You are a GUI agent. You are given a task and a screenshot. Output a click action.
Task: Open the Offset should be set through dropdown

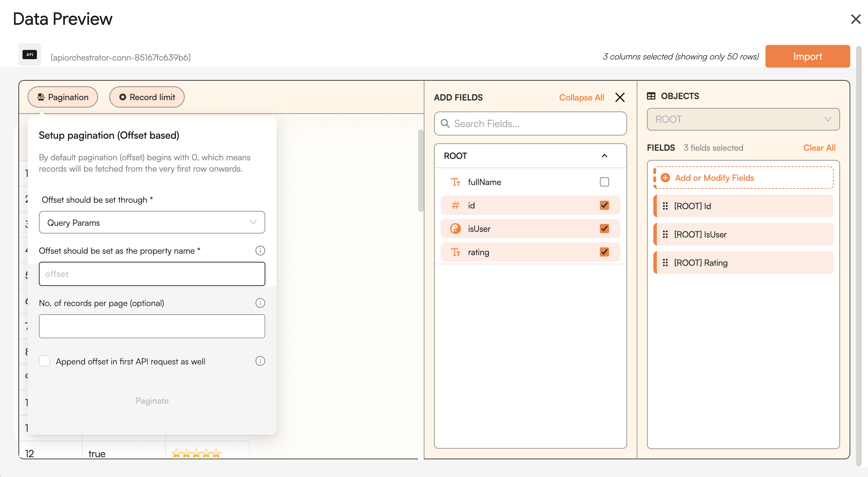151,222
